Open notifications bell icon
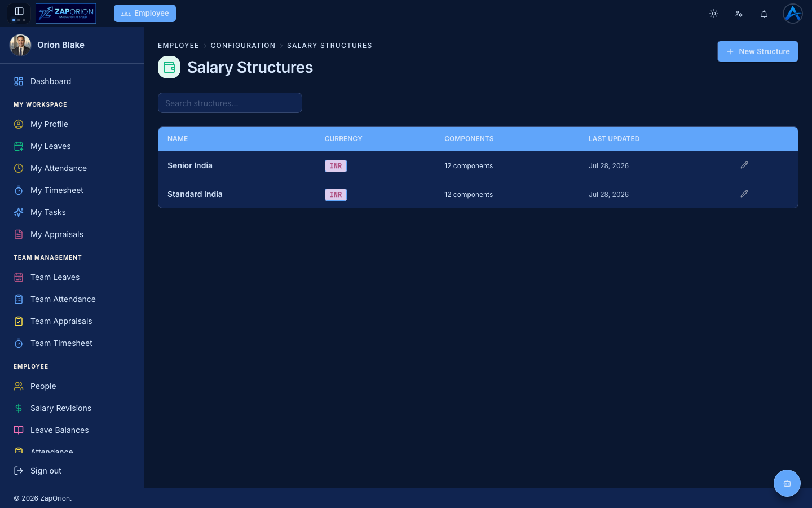Image resolution: width=812 pixels, height=508 pixels. tap(764, 14)
